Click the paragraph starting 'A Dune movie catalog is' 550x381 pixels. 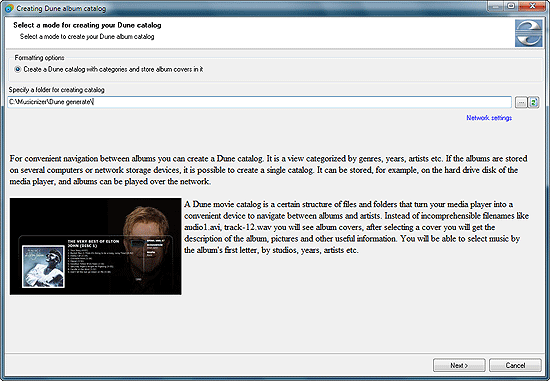[x=356, y=227]
